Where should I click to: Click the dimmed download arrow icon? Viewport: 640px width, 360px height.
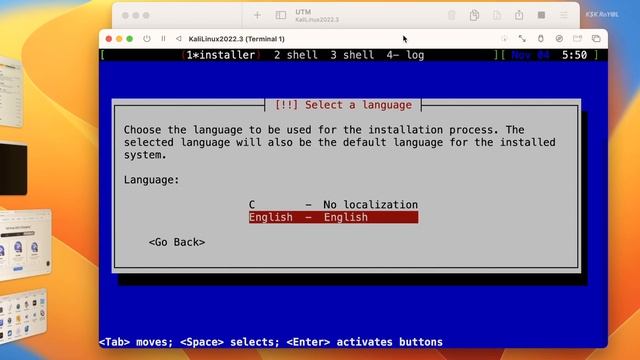504,39
